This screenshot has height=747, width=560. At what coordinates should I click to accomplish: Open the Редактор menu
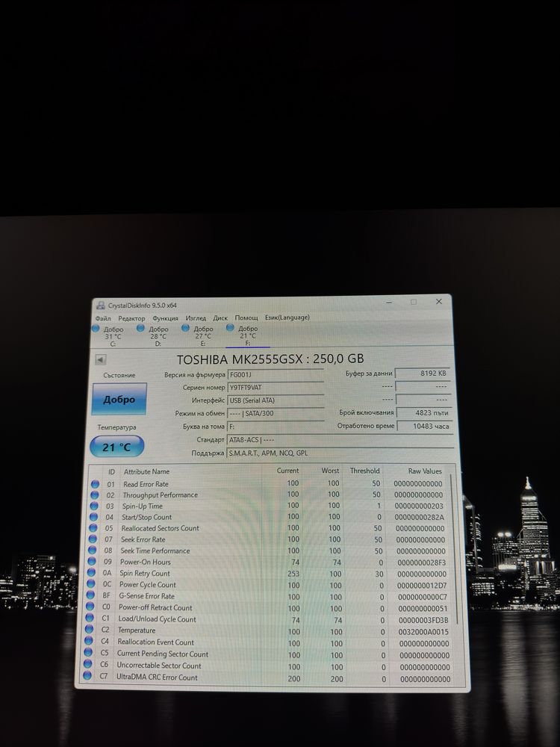click(131, 317)
